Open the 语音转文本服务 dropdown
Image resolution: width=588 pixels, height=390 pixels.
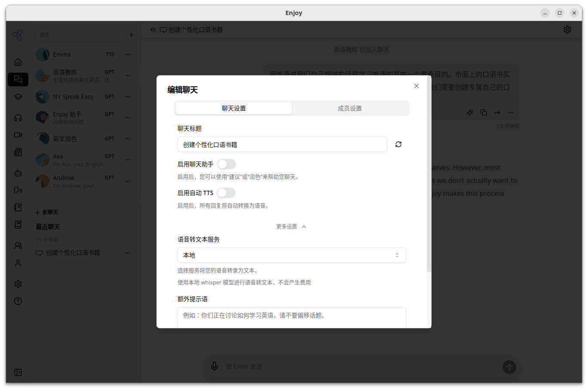292,255
